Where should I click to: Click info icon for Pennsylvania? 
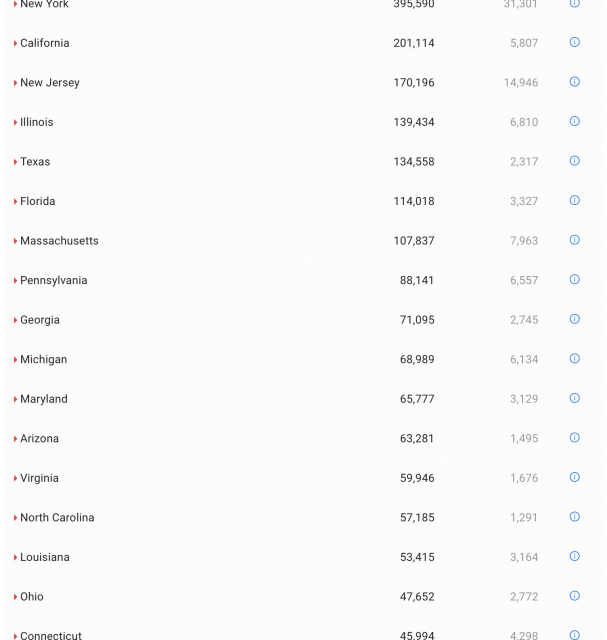574,279
